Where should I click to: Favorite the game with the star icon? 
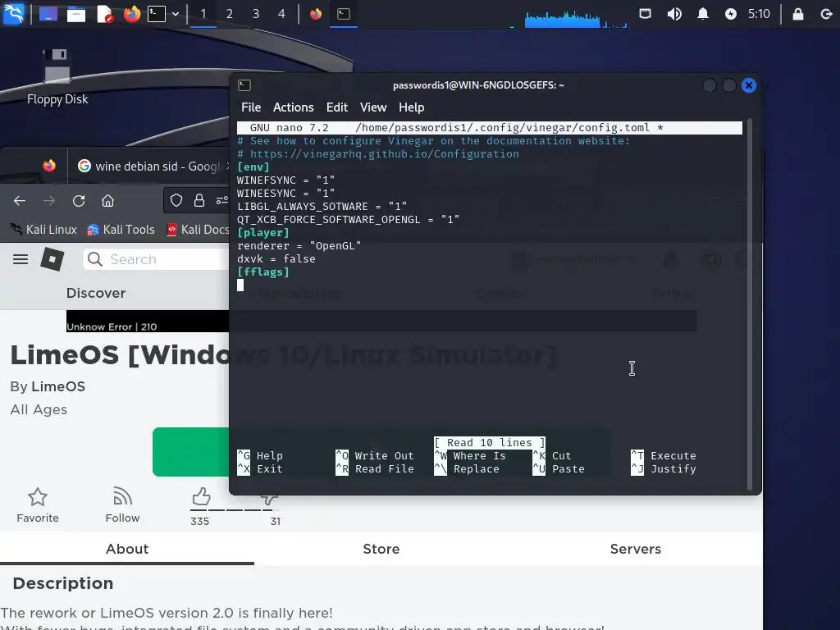click(38, 505)
